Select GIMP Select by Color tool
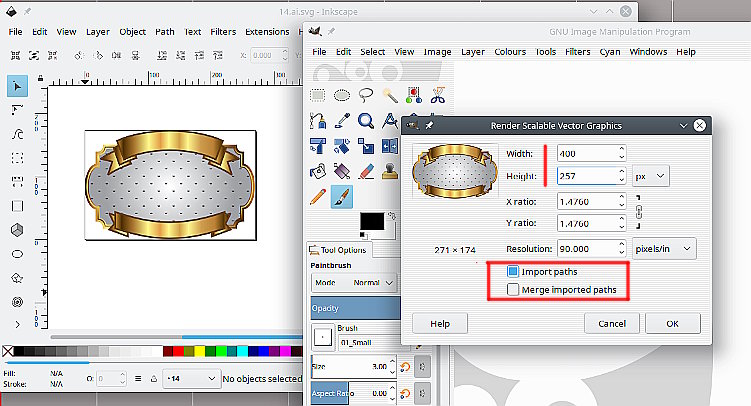The height and width of the screenshot is (406, 751). (414, 95)
